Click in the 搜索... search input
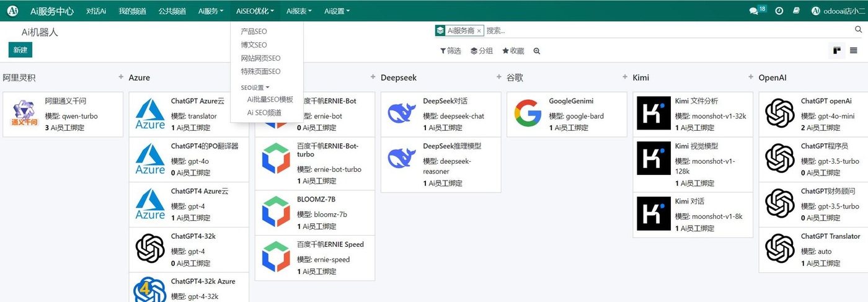This screenshot has height=302, width=868. (x=668, y=30)
